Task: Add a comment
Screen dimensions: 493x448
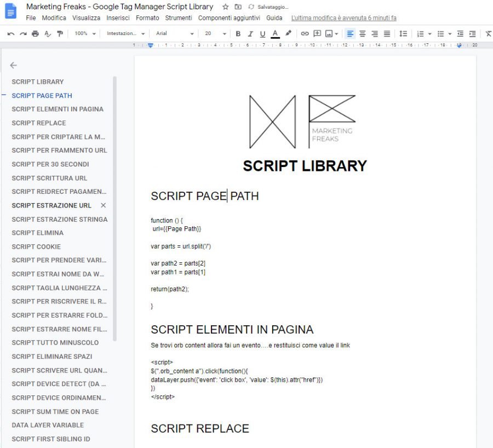Action: click(317, 33)
